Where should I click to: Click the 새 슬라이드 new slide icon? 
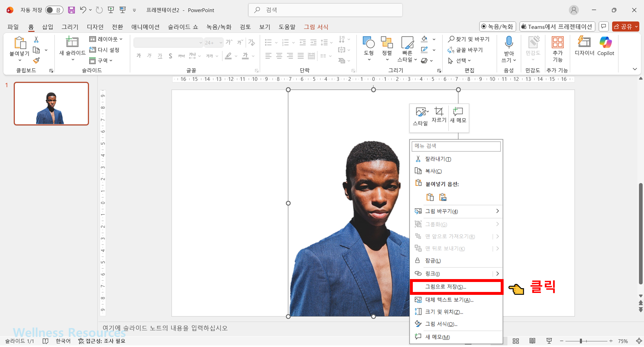pos(72,42)
